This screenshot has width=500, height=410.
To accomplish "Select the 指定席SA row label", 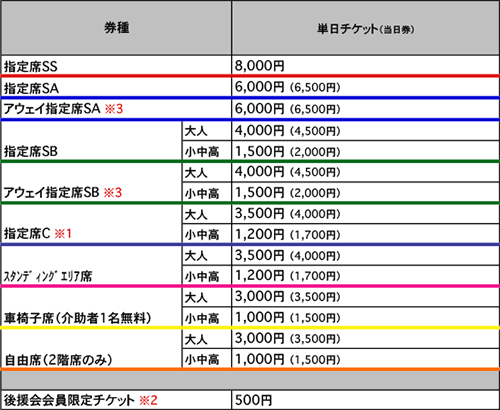I will (31, 88).
